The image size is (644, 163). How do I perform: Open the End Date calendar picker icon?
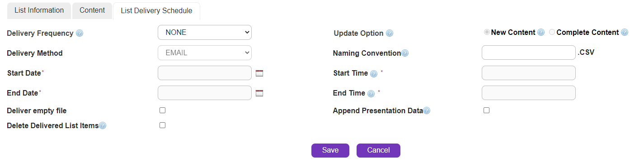point(259,93)
